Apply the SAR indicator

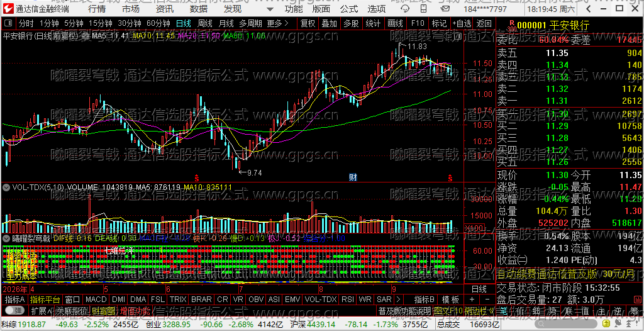click(x=384, y=300)
